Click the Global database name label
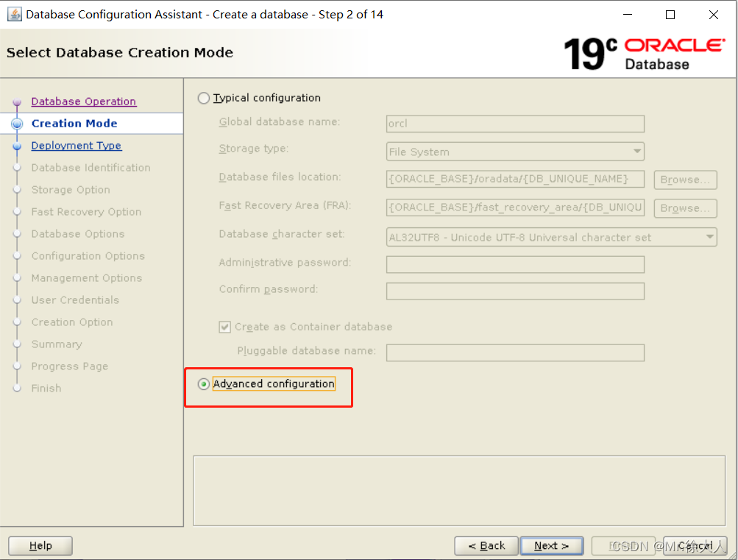This screenshot has height=560, width=738. tap(280, 122)
